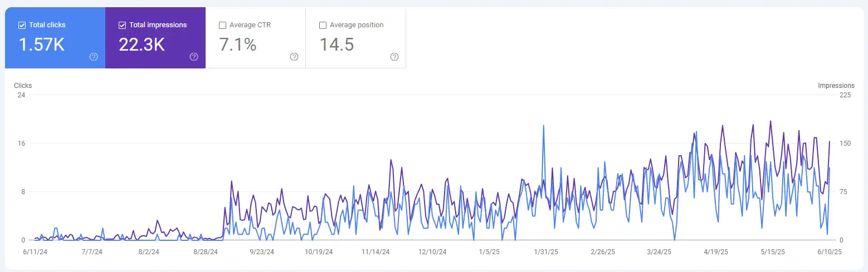Click the 3/24/25 date label on axis

pyautogui.click(x=660, y=252)
